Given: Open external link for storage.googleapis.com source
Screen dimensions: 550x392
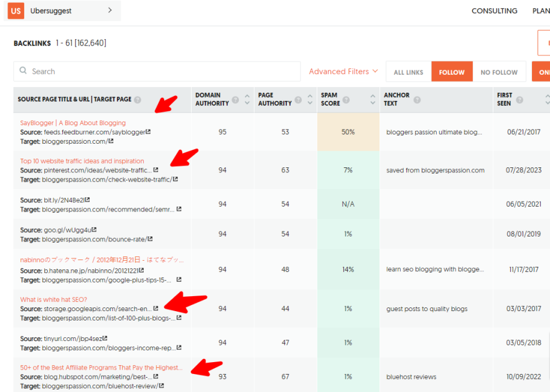Looking at the screenshot, I should coord(156,308).
